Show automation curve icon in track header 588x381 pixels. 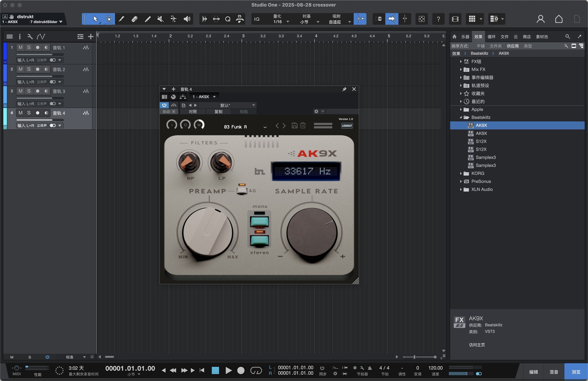point(41,37)
